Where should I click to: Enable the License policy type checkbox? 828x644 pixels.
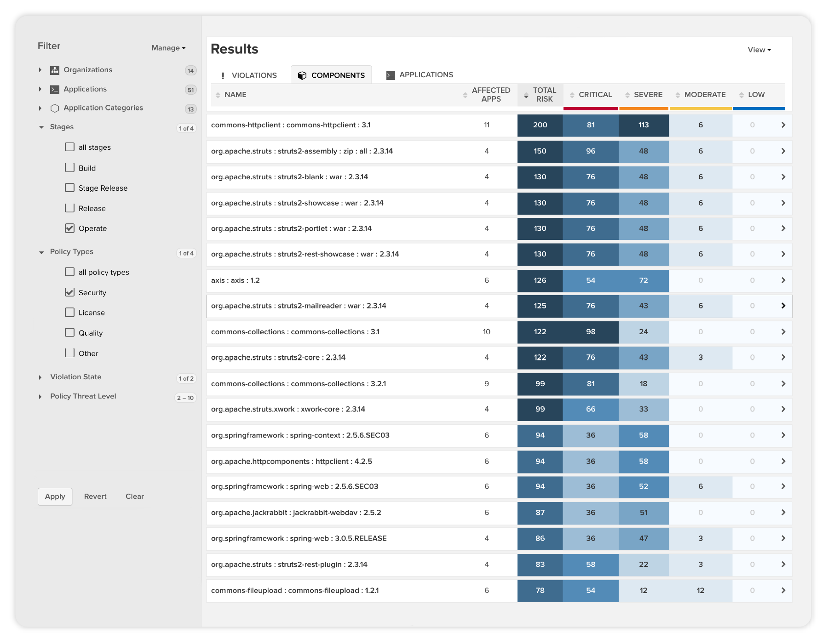(x=70, y=313)
